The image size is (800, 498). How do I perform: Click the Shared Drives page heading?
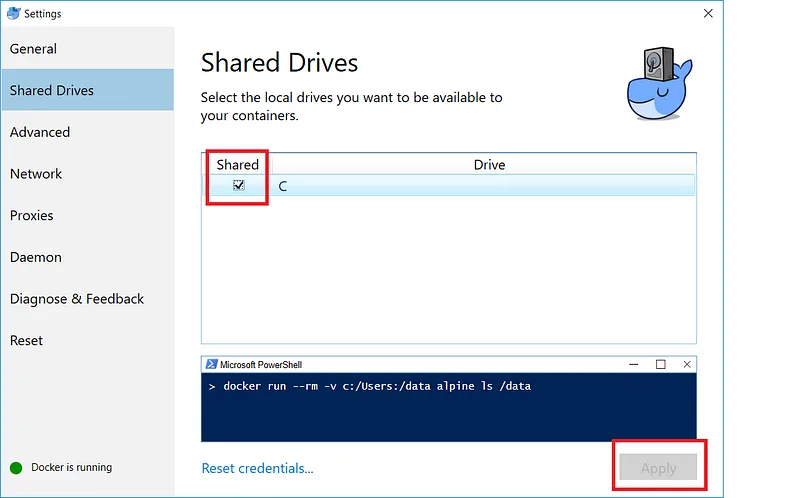[280, 63]
